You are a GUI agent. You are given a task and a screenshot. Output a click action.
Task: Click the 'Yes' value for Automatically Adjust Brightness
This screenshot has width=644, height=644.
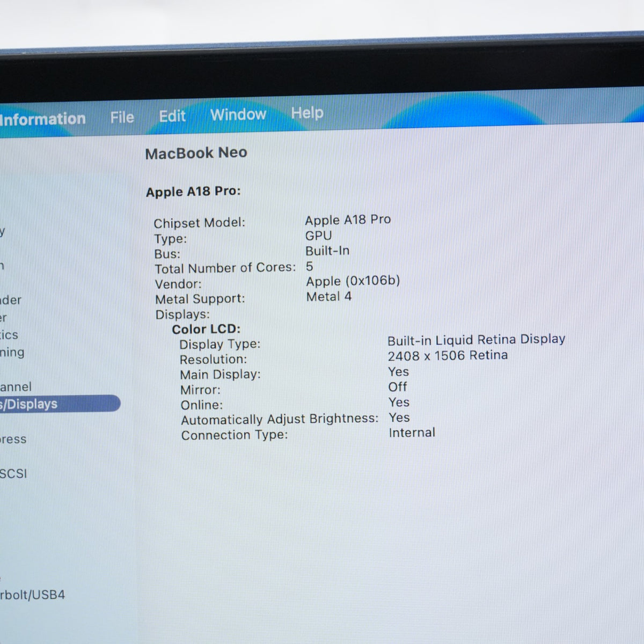pyautogui.click(x=399, y=418)
